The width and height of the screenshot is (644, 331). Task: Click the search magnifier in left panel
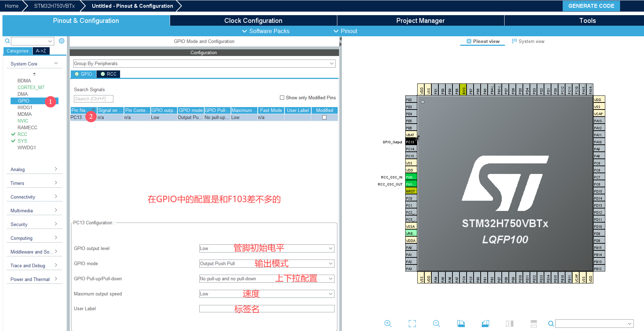click(7, 41)
